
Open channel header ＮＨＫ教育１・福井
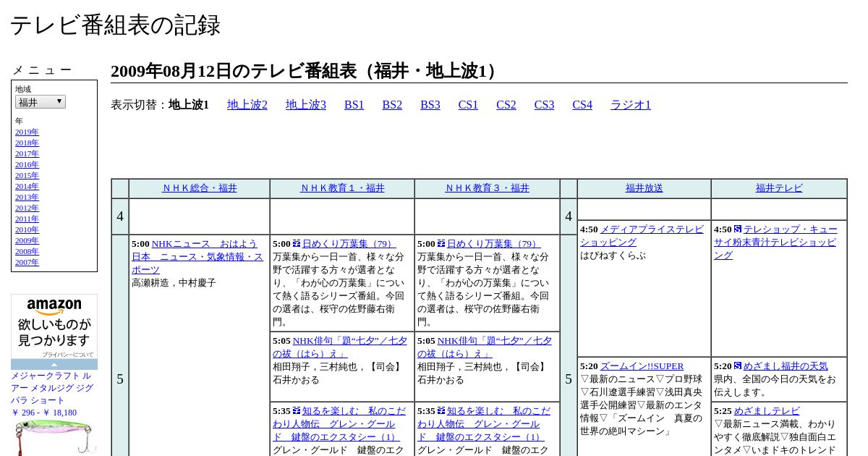[342, 188]
